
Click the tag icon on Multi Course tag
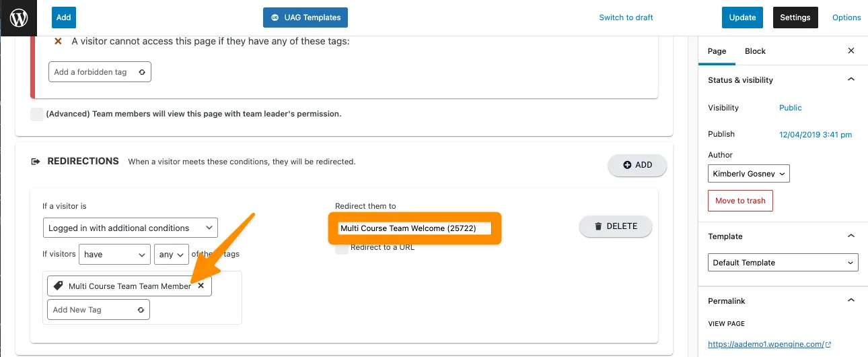[58, 286]
